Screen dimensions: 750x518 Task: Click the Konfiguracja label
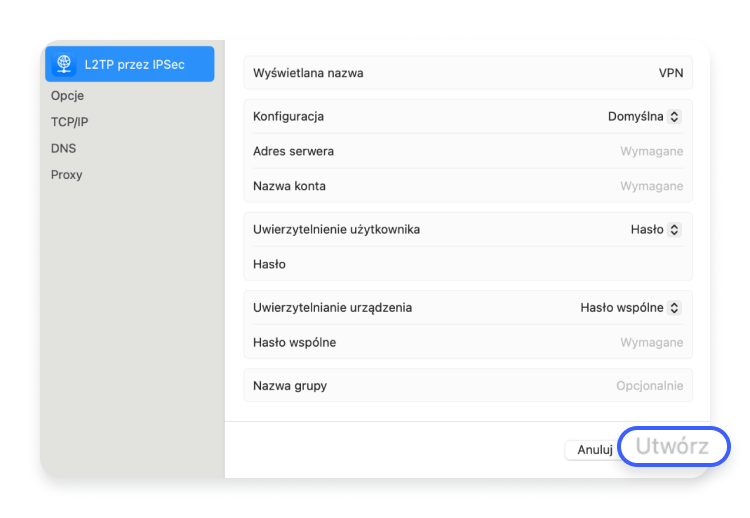[288, 116]
